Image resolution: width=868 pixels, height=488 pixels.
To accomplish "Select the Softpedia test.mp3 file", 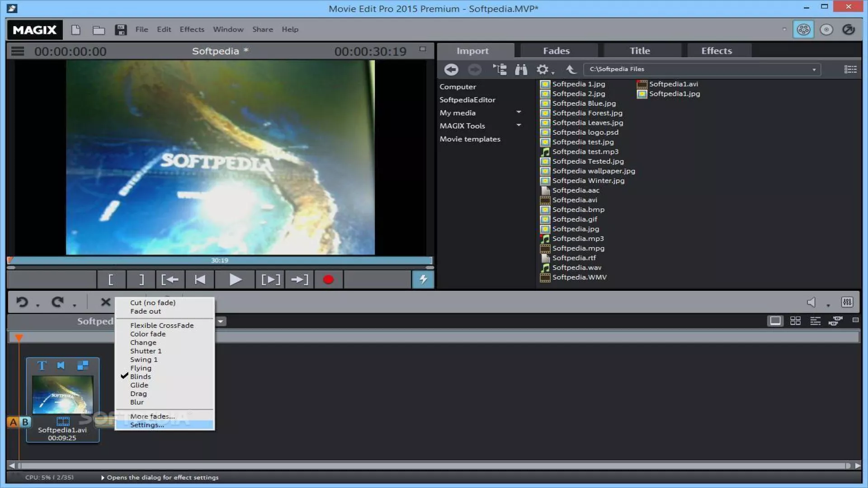I will click(x=585, y=152).
